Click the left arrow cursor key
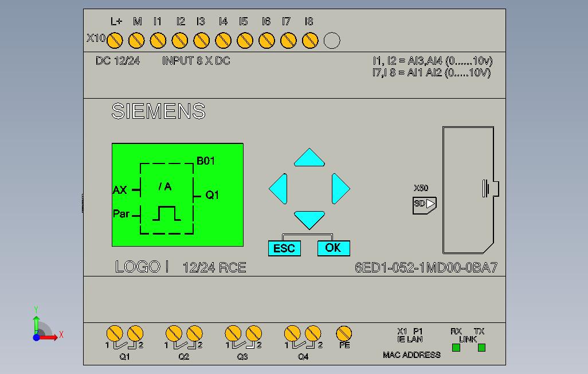Image resolution: width=588 pixels, height=374 pixels. [279, 189]
